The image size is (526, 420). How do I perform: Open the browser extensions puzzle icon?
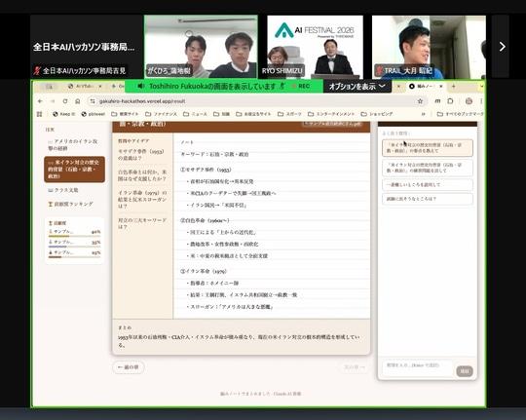tap(450, 101)
